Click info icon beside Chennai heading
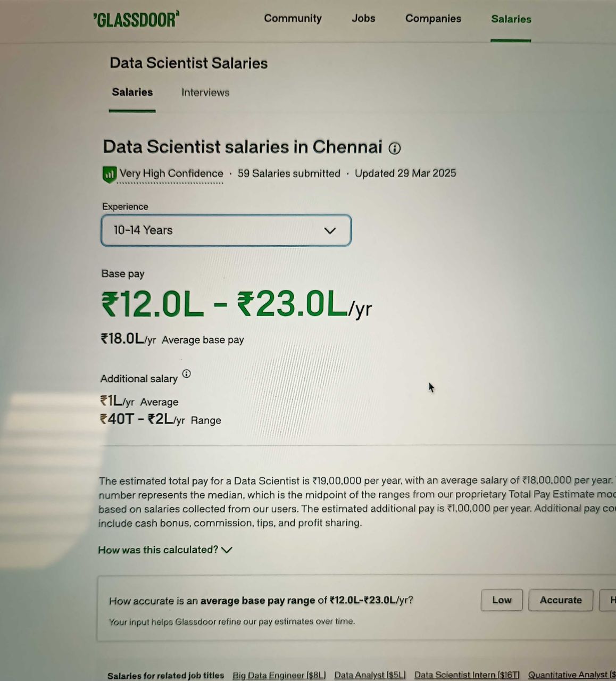 pos(394,148)
